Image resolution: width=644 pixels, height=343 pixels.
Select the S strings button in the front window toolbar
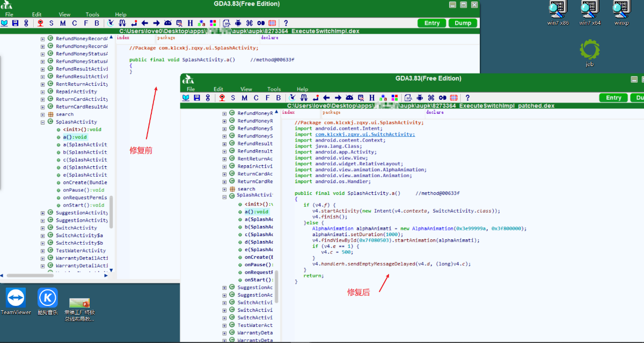tap(232, 98)
